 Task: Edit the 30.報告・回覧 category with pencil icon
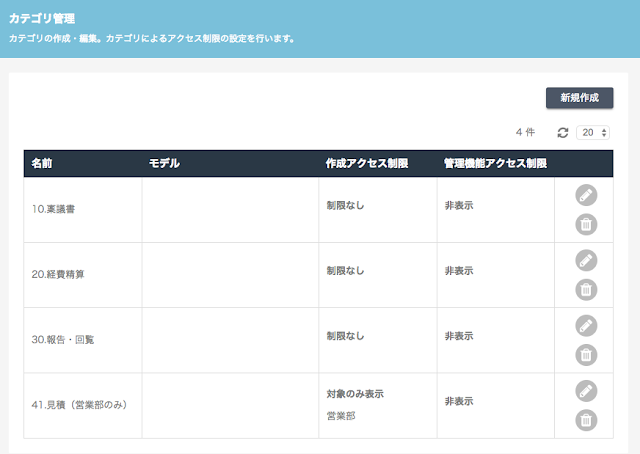pos(586,326)
